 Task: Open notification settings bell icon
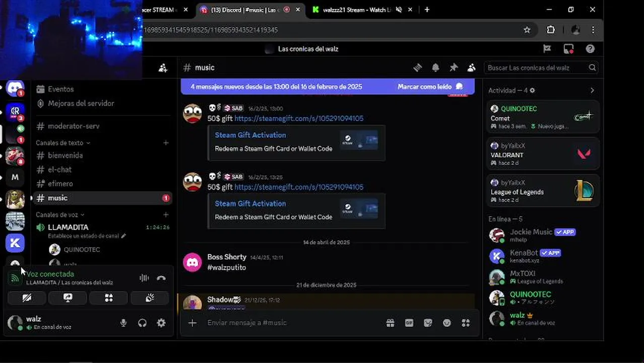435,68
